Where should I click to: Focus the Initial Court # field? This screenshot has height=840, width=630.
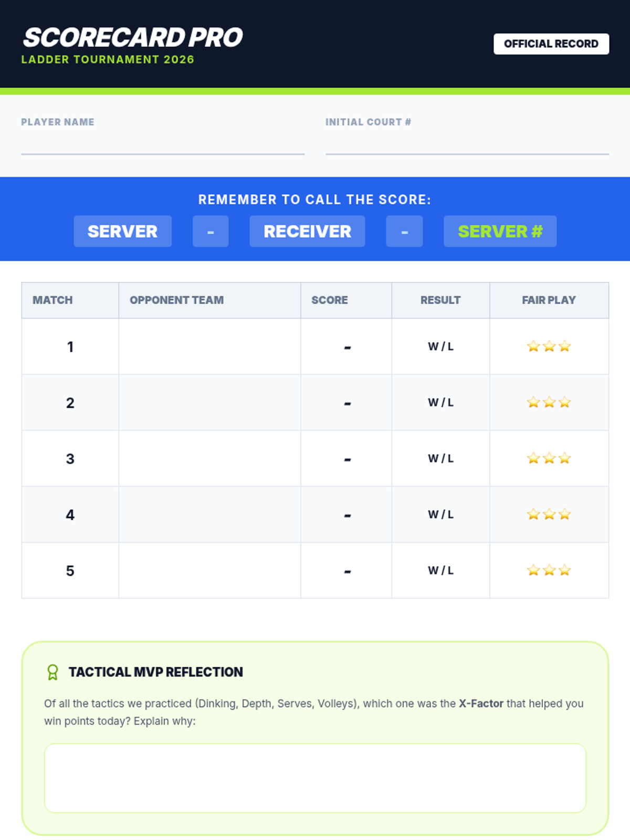point(467,144)
